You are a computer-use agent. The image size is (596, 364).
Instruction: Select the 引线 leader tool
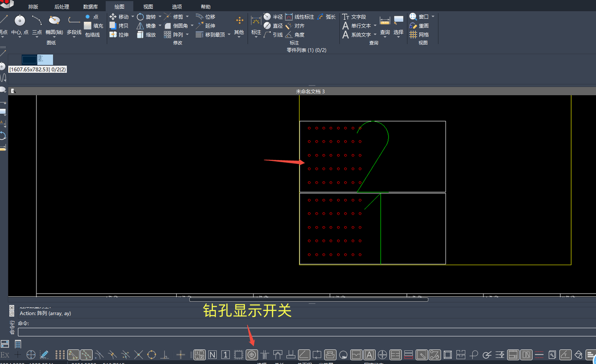pyautogui.click(x=273, y=35)
